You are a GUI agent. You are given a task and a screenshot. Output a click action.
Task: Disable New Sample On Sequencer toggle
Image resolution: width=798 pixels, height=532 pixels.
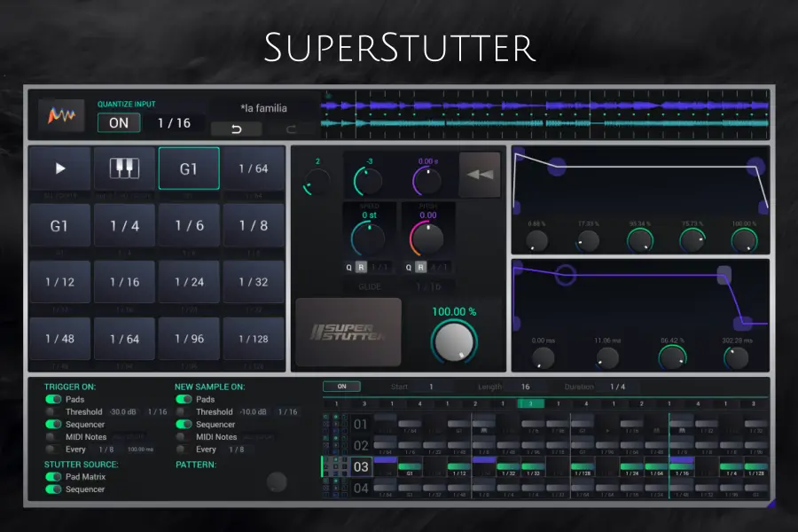(184, 424)
